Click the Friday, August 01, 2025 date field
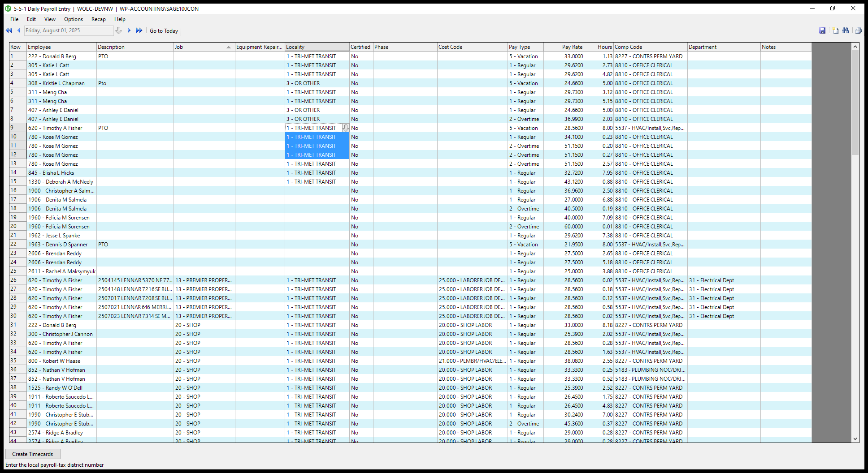Screen dimensions: 868x473 tap(68, 30)
